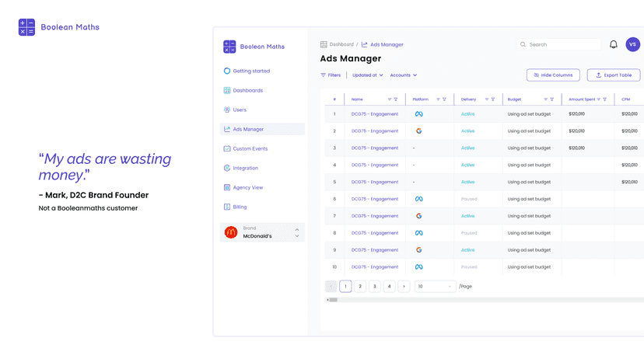Viewport: 644px width, 362px height.
Task: Click the horizontal scrollbar thumb under table
Action: point(333,300)
